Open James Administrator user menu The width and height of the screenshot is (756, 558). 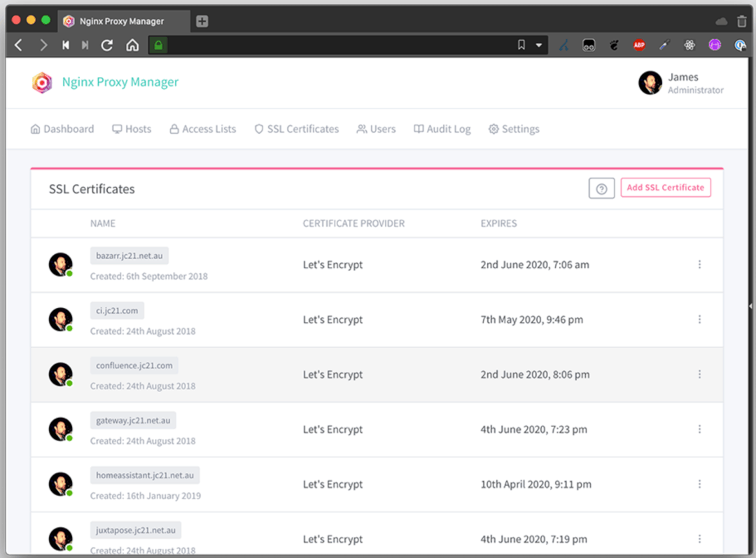coord(680,83)
